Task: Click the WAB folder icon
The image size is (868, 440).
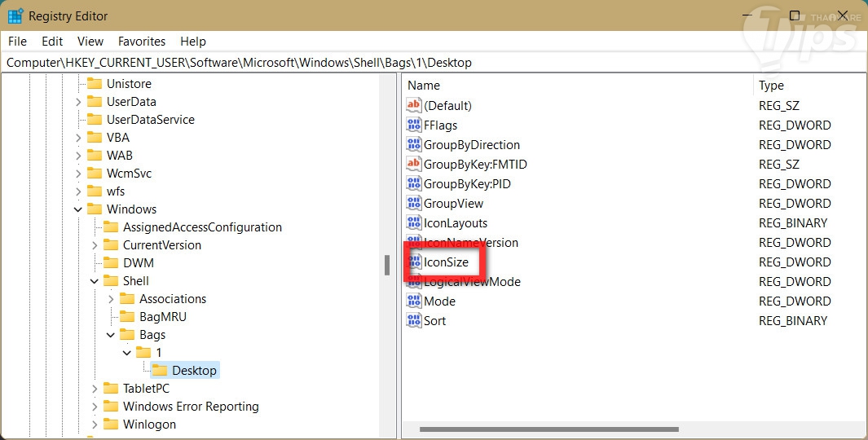Action: click(x=95, y=156)
